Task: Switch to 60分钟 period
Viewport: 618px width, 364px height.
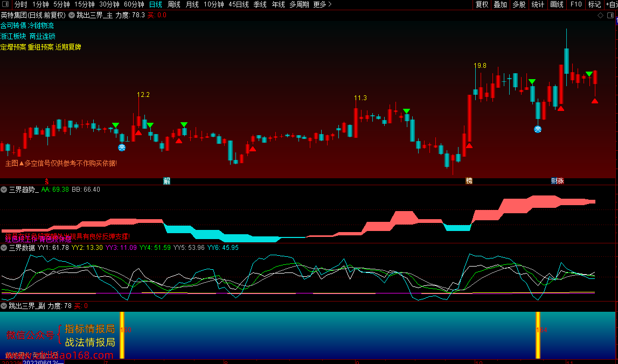Action: tap(134, 4)
